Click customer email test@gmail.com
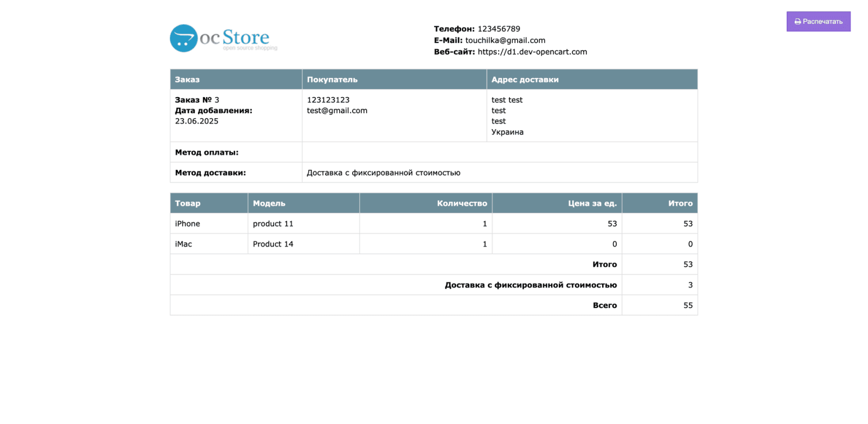Image resolution: width=868 pixels, height=424 pixels. click(x=337, y=111)
